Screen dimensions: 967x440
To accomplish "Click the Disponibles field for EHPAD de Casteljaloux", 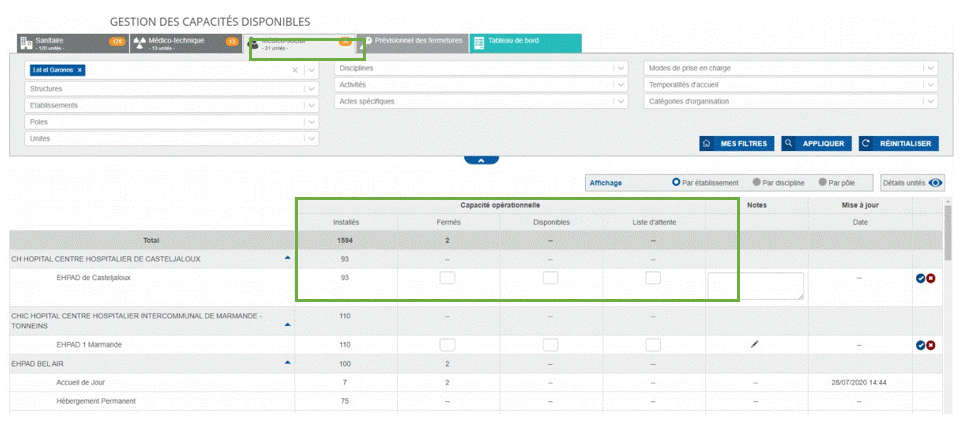I will (550, 278).
